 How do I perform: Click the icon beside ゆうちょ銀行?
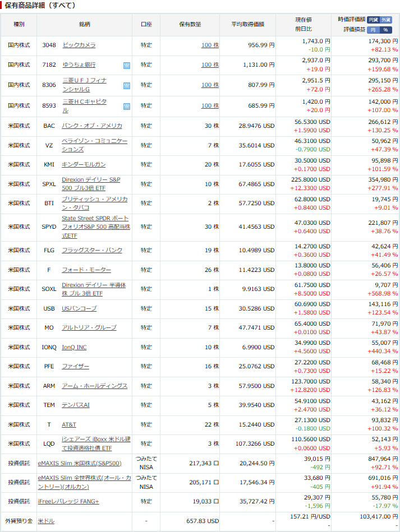(126, 65)
